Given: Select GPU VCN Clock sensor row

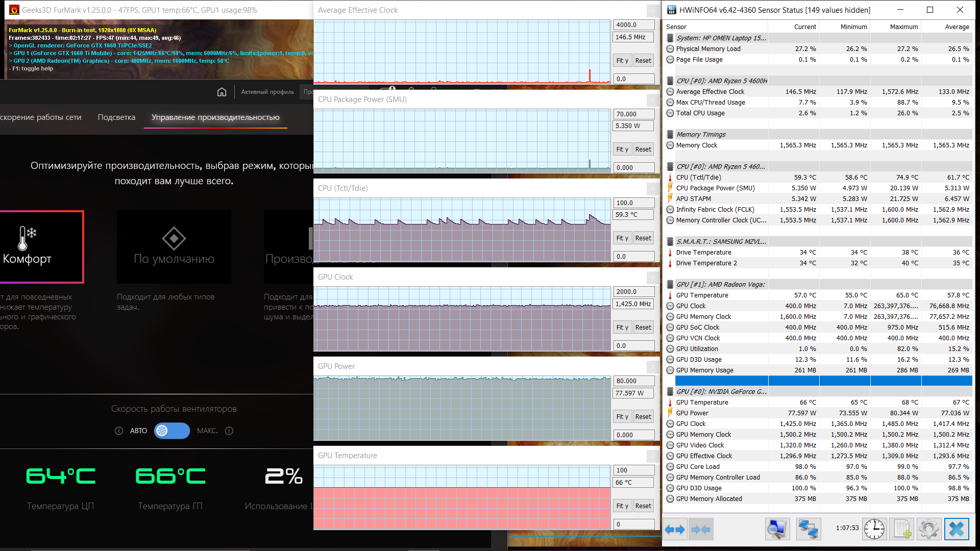Looking at the screenshot, I should click(x=819, y=338).
